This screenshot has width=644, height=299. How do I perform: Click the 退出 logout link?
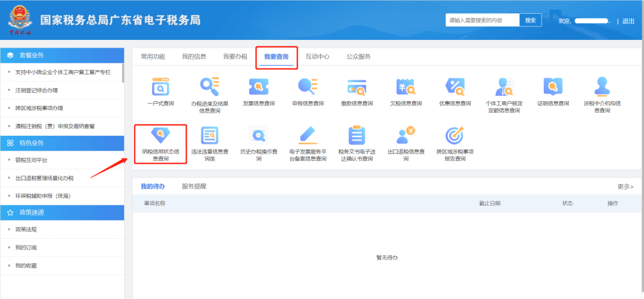[628, 21]
